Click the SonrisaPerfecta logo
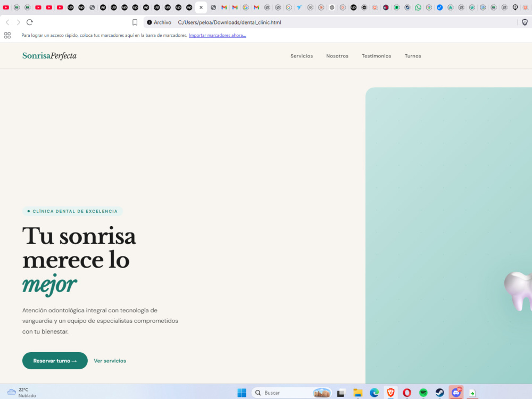The image size is (532, 399). [x=49, y=56]
